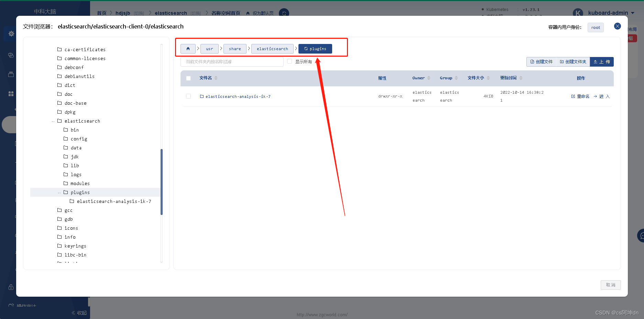Viewport: 644px width, 319px height.
Task: Select config folder under elasticsearch
Action: click(x=79, y=139)
